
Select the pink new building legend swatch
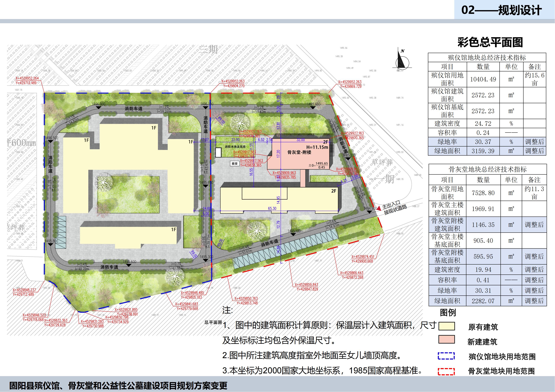[446, 339]
